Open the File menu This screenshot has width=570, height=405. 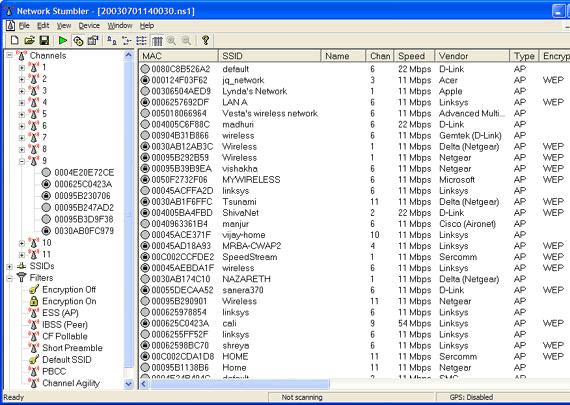pyautogui.click(x=24, y=26)
